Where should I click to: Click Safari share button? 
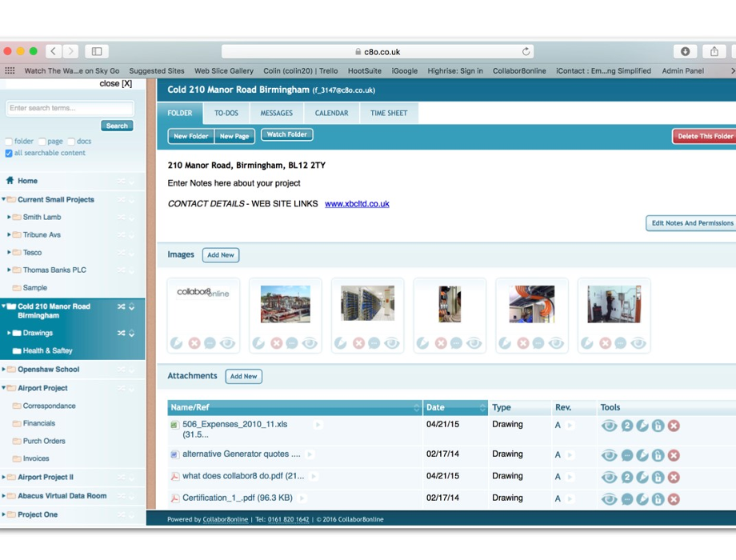click(x=714, y=51)
